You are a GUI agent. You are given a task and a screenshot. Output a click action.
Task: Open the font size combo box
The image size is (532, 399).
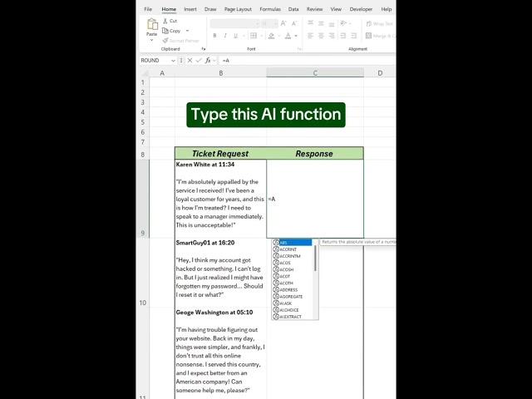pyautogui.click(x=269, y=23)
